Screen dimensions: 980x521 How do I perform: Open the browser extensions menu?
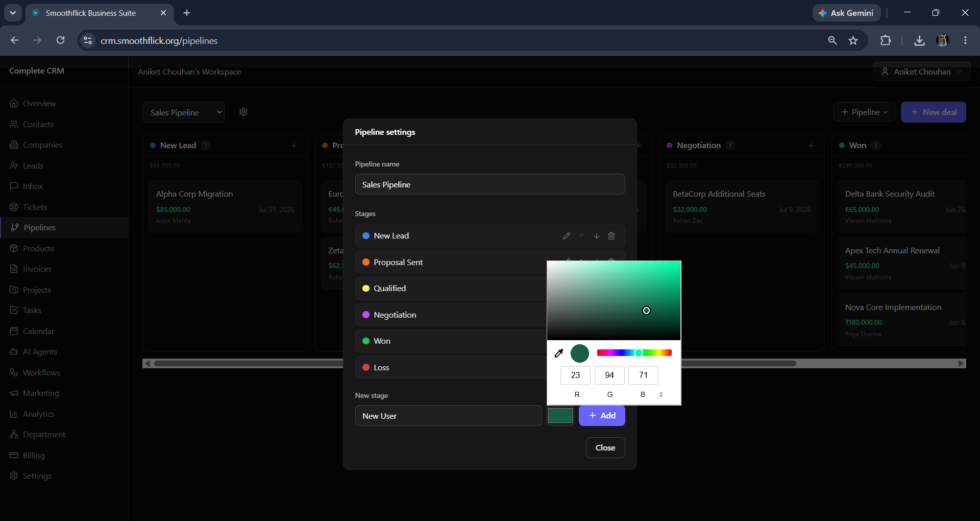[x=886, y=40]
